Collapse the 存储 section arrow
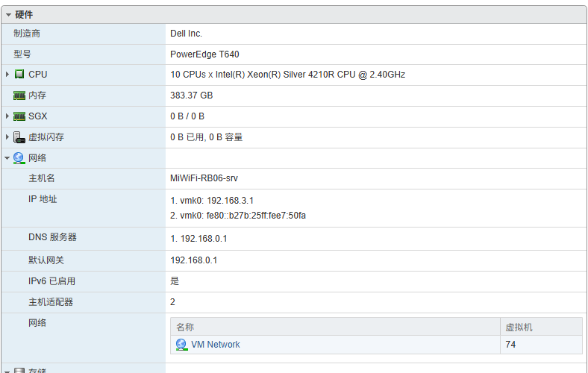Screen dimensions: 588x373 (x=7, y=371)
